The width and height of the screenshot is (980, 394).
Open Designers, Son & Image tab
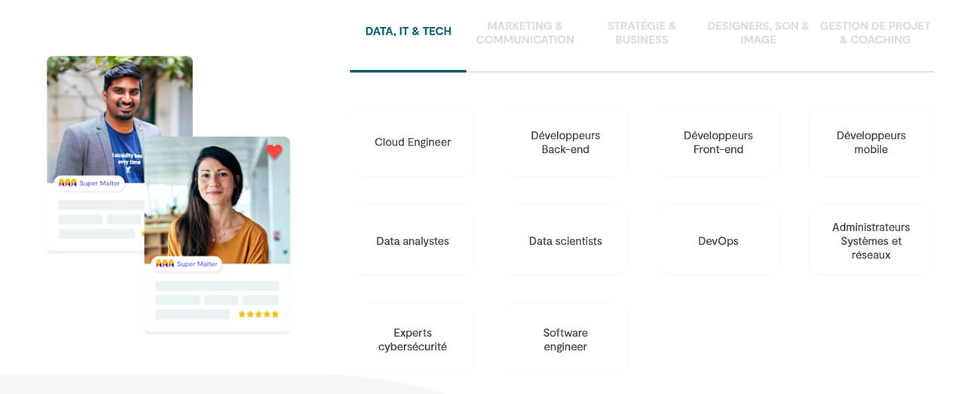(758, 32)
